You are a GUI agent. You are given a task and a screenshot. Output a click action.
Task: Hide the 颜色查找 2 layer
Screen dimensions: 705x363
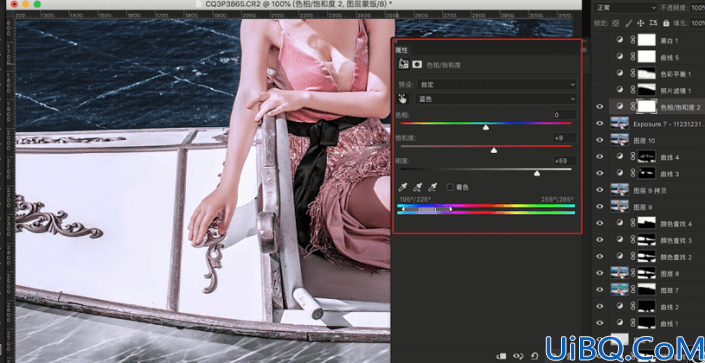pos(599,256)
